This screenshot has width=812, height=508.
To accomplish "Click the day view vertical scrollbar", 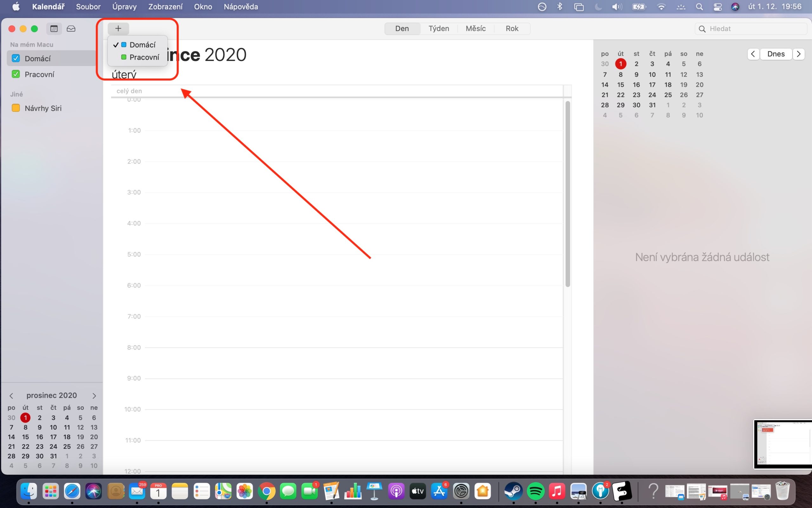I will [x=568, y=194].
